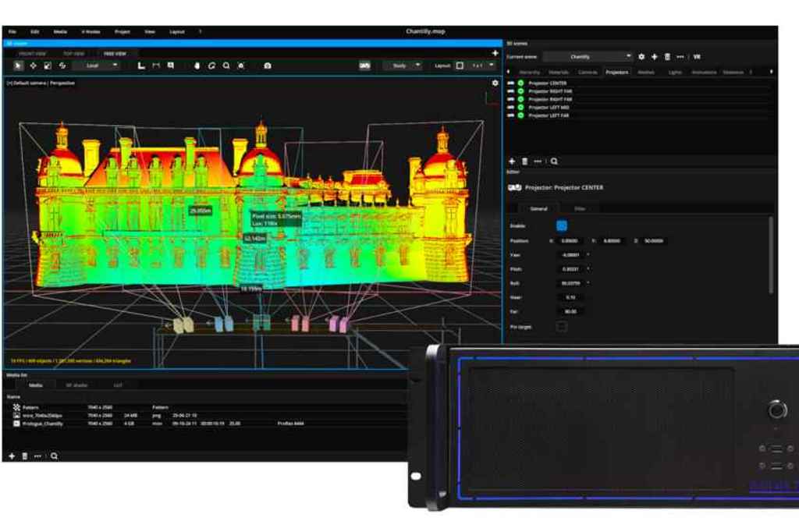The image size is (799, 532).
Task: Click the Position X input field
Action: pos(570,240)
